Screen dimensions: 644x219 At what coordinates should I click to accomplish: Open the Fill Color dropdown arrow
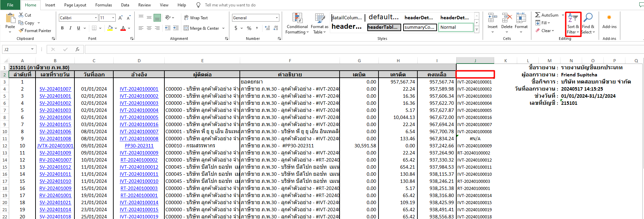[116, 28]
